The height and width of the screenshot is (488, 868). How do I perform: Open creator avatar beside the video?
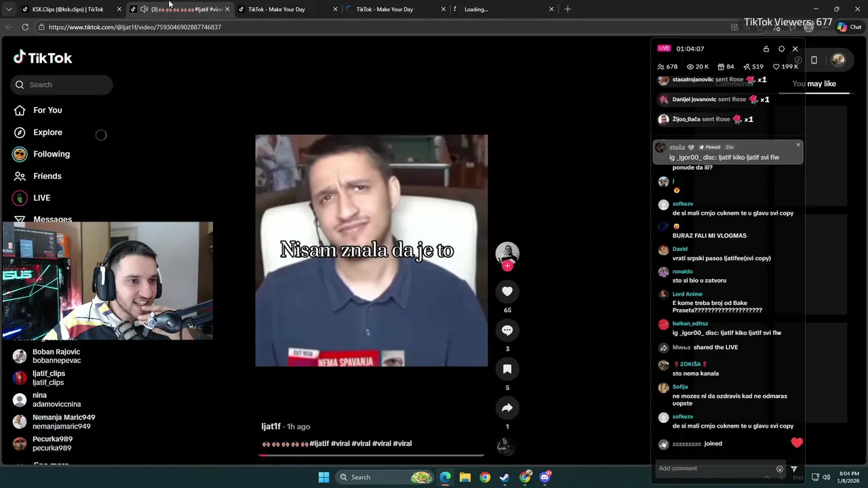coord(507,252)
